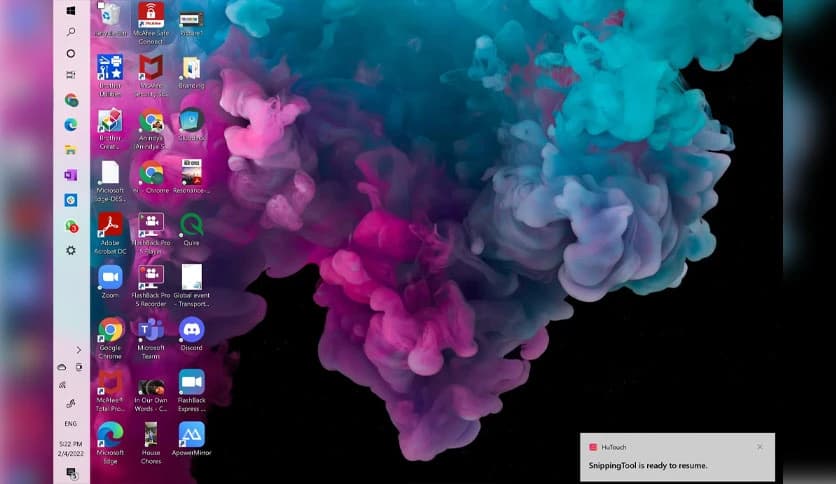This screenshot has width=836, height=484.
Task: Open Task View from the taskbar
Action: click(71, 75)
